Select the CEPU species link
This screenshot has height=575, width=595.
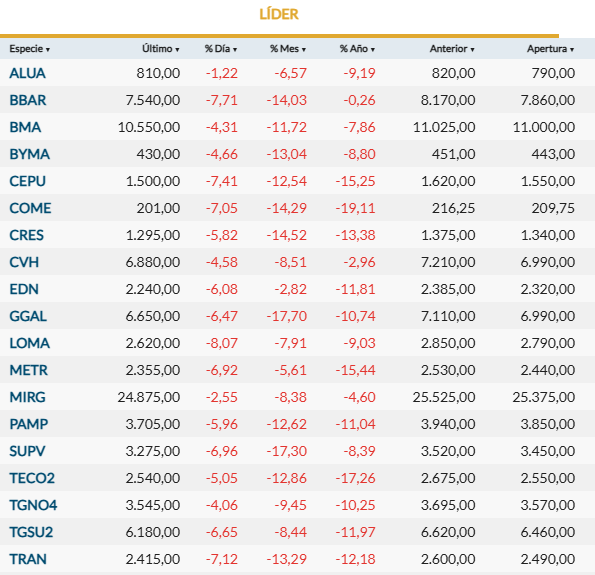[x=27, y=181]
